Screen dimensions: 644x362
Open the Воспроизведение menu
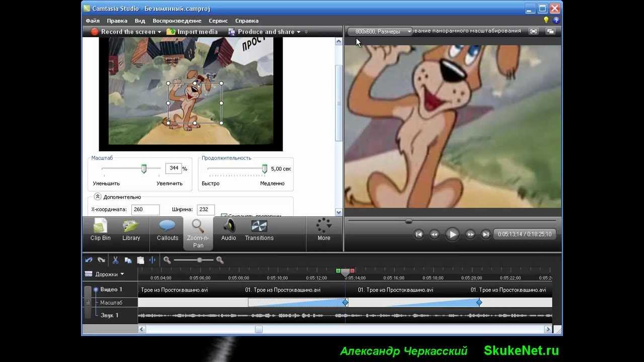tap(177, 21)
